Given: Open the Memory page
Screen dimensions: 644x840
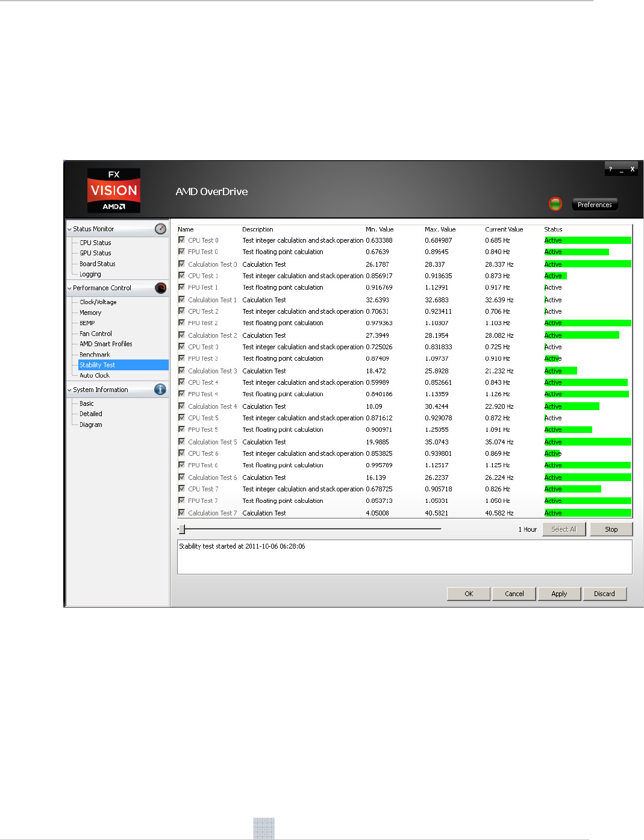Looking at the screenshot, I should (x=90, y=313).
